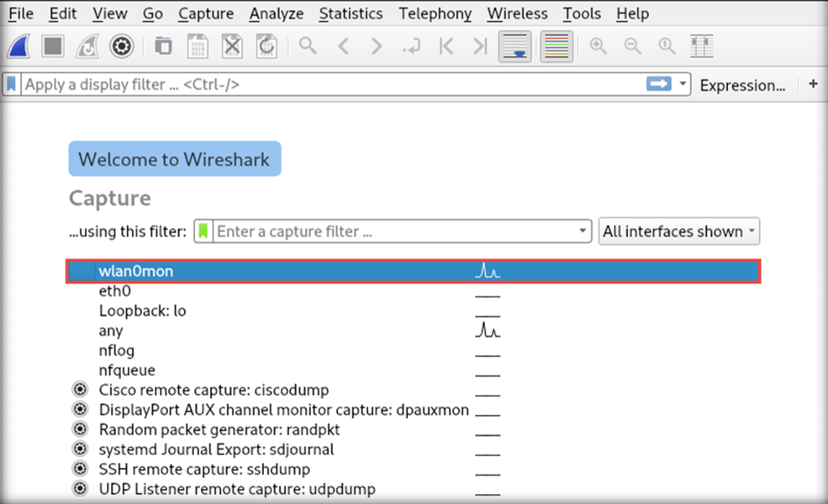Open the Telephony menu
The image size is (828, 504).
(435, 13)
